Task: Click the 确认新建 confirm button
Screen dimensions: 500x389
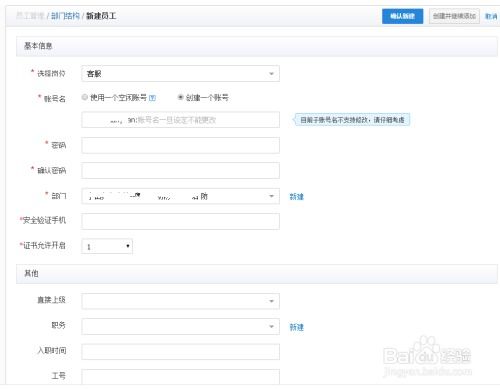Action: 402,16
